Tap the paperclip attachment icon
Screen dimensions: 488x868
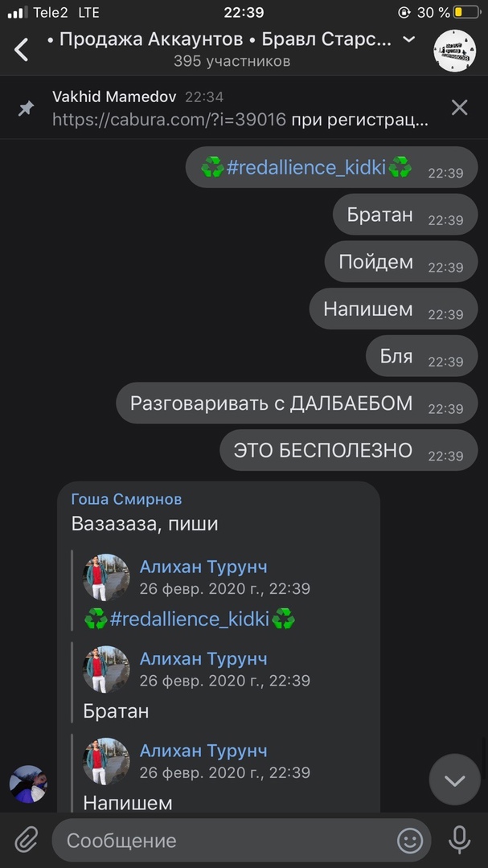click(26, 841)
